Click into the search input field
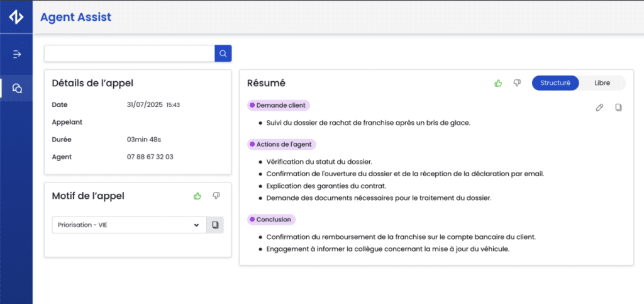644x304 pixels. click(x=130, y=53)
